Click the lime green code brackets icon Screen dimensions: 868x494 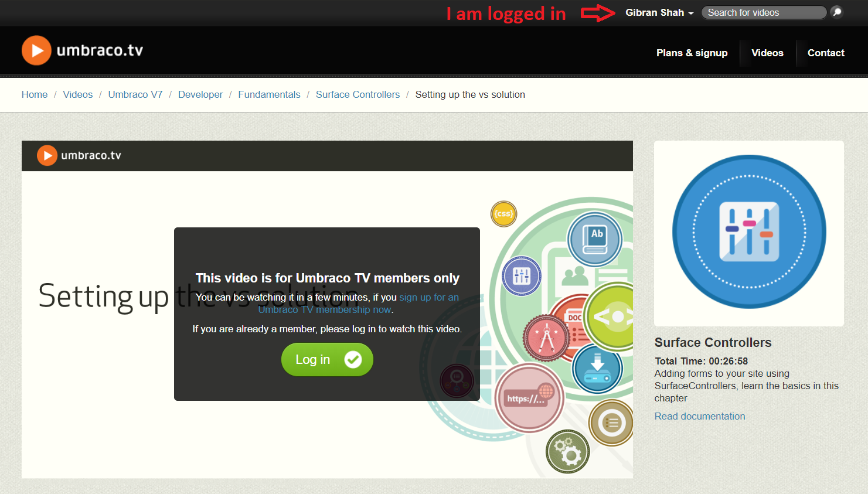[x=610, y=317]
